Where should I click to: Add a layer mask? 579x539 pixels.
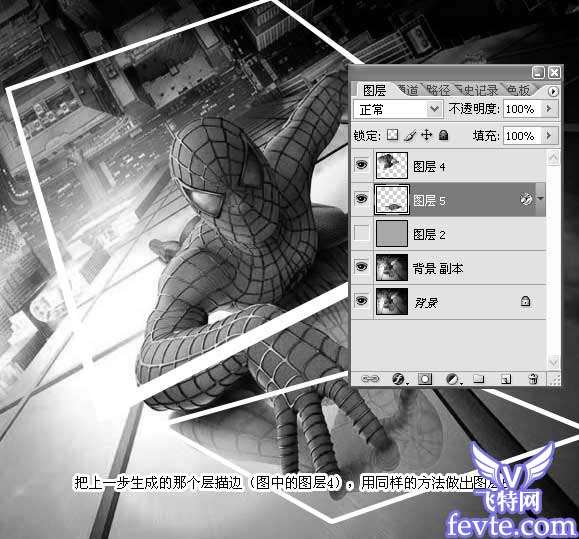[x=425, y=379]
